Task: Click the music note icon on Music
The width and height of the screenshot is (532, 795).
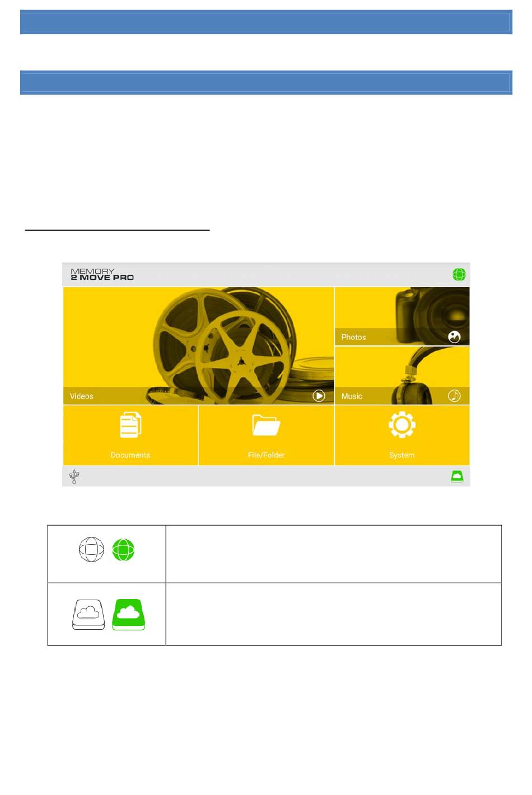Action: point(454,396)
